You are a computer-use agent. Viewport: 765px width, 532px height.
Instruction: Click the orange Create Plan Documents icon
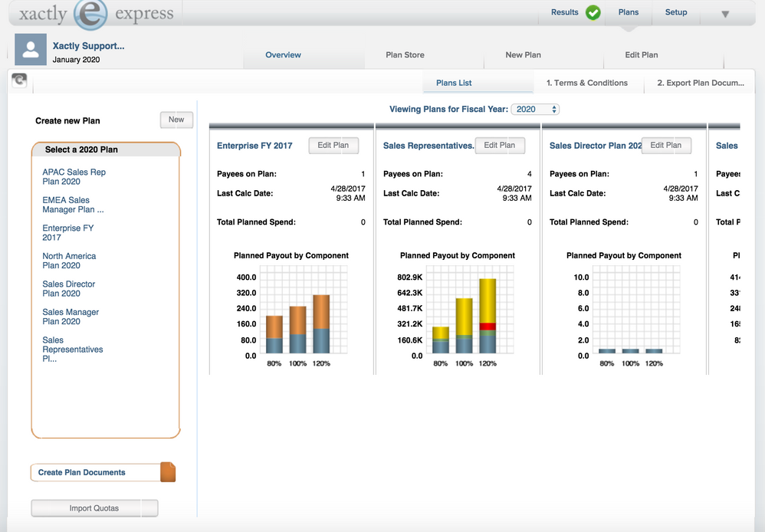click(x=168, y=472)
